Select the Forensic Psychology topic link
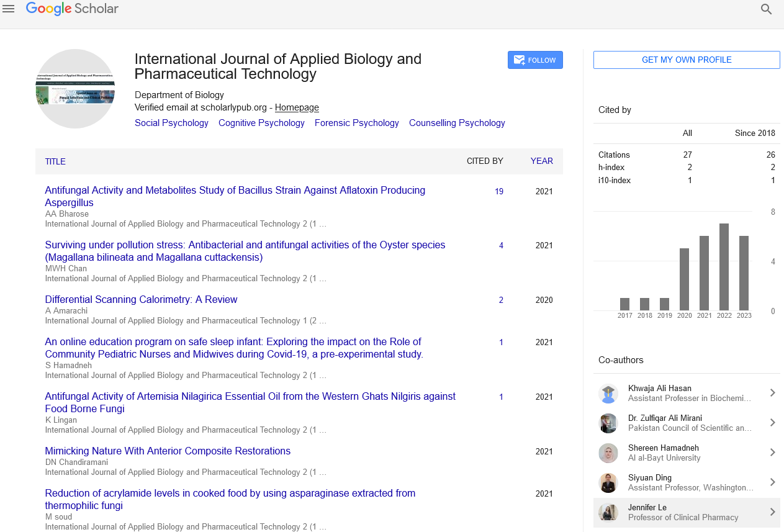Image resolution: width=784 pixels, height=532 pixels. 356,123
